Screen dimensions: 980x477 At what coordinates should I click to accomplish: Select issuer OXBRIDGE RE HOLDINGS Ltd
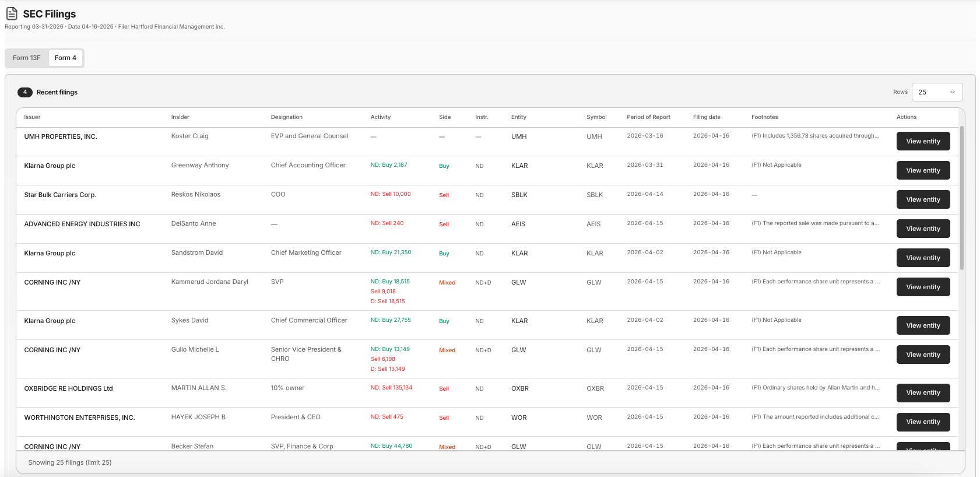coord(68,388)
